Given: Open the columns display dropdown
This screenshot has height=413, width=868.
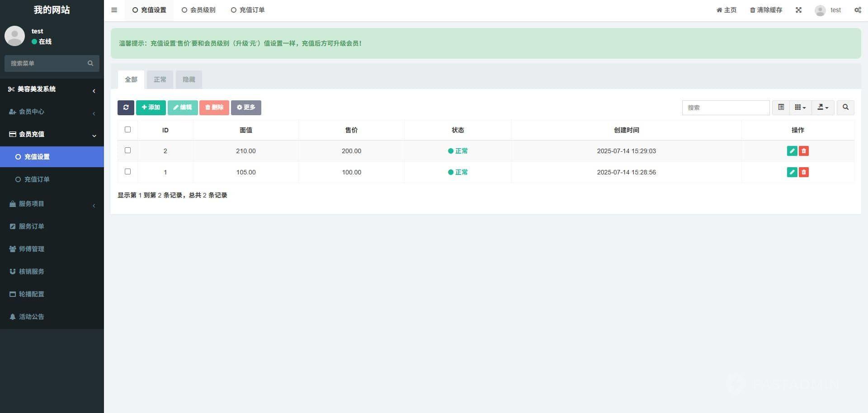Looking at the screenshot, I should pyautogui.click(x=800, y=108).
